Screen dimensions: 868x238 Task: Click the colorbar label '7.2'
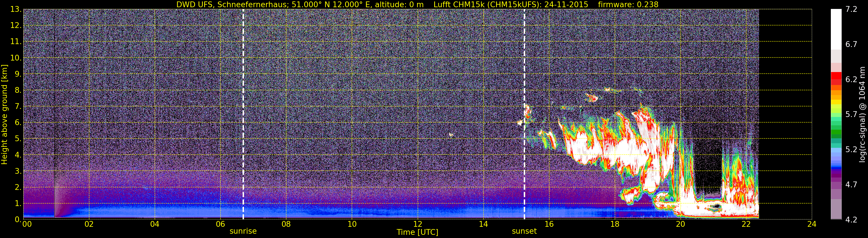click(x=851, y=10)
